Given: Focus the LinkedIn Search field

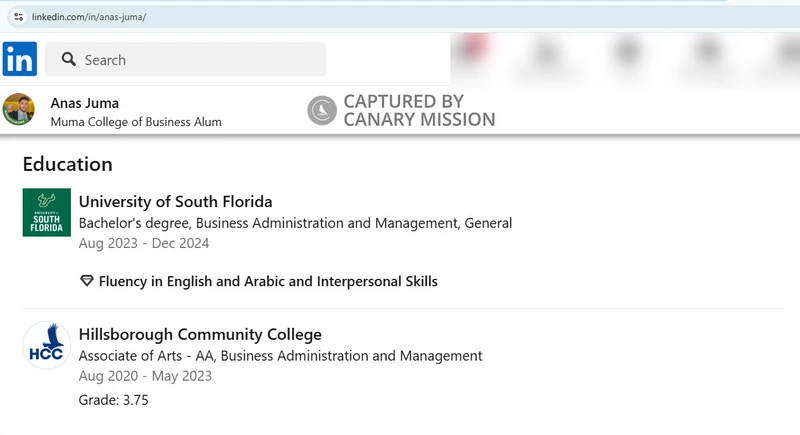Looking at the screenshot, I should click(200, 60).
